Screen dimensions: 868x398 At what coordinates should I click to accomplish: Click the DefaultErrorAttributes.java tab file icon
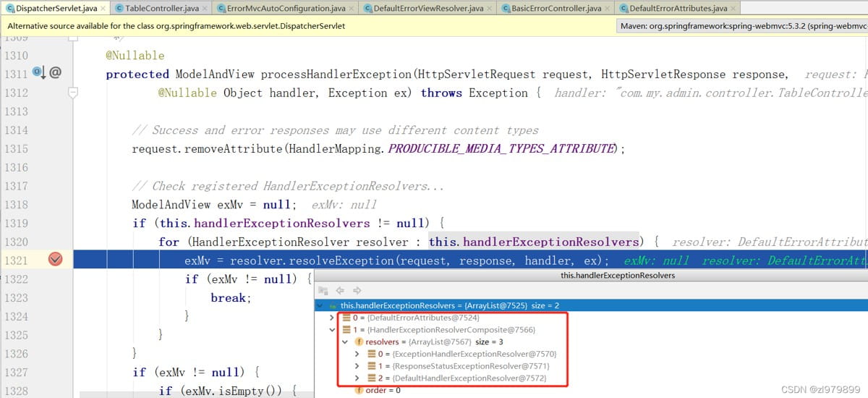tap(625, 9)
